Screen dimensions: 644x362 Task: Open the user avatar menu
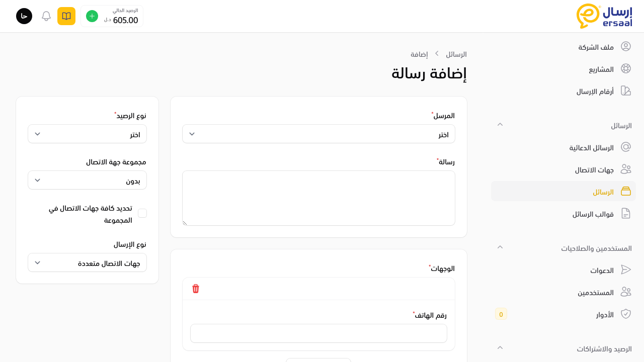pos(24,16)
